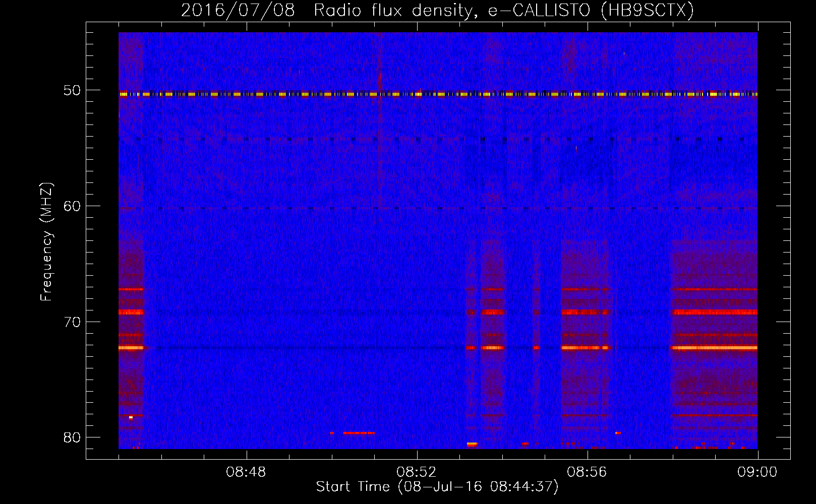The image size is (816, 504).
Task: Select the '50' frequency tick label
Action: [72, 91]
